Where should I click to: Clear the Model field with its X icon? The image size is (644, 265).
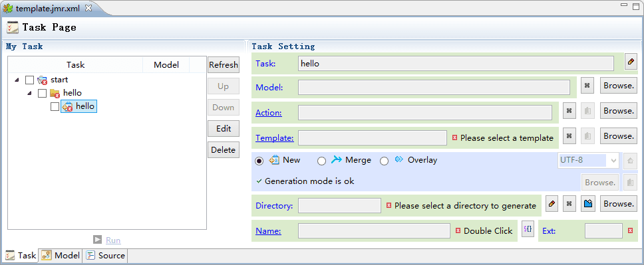[x=587, y=86]
